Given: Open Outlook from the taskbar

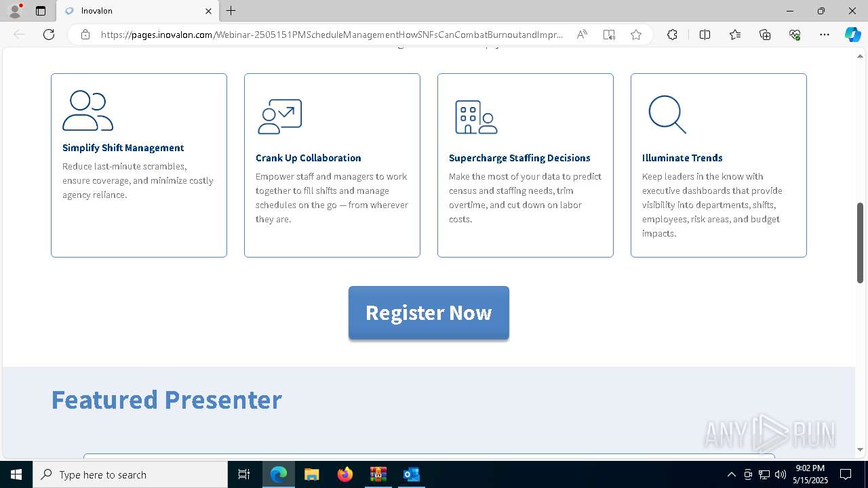Looking at the screenshot, I should click(x=411, y=474).
